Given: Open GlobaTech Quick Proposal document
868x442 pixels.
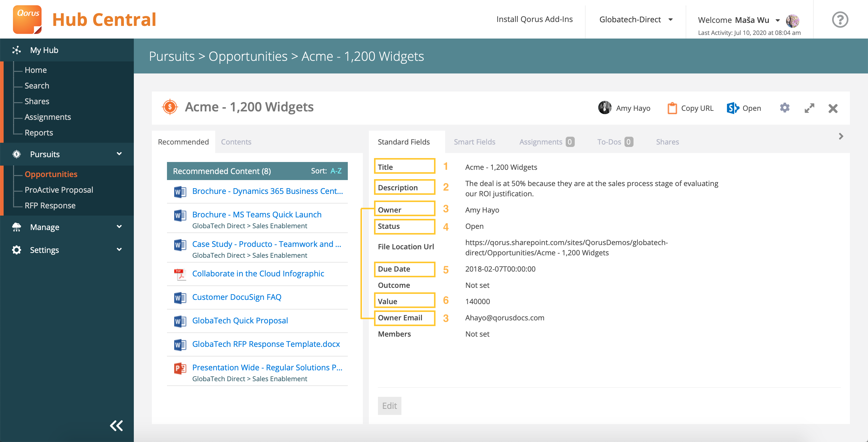Looking at the screenshot, I should click(240, 320).
